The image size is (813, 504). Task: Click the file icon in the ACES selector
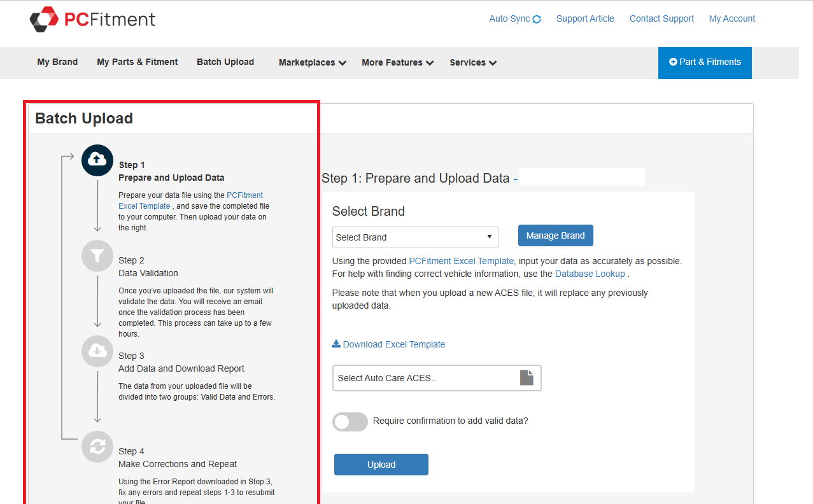[x=526, y=377]
